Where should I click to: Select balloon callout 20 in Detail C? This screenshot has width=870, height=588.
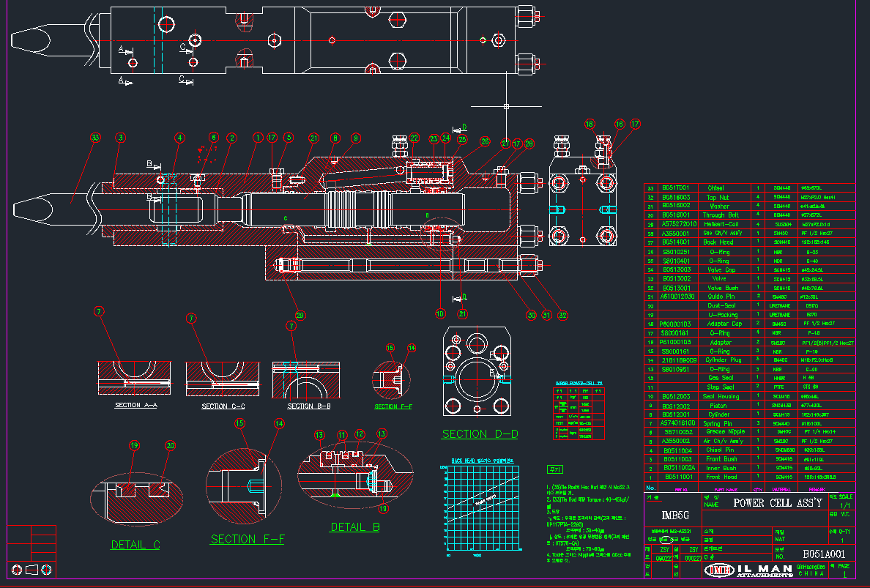171,445
